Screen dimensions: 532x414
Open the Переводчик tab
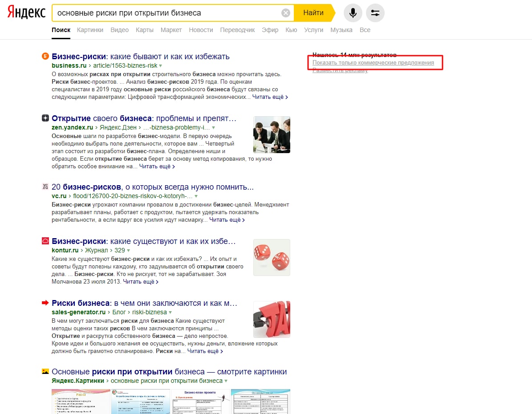[237, 30]
